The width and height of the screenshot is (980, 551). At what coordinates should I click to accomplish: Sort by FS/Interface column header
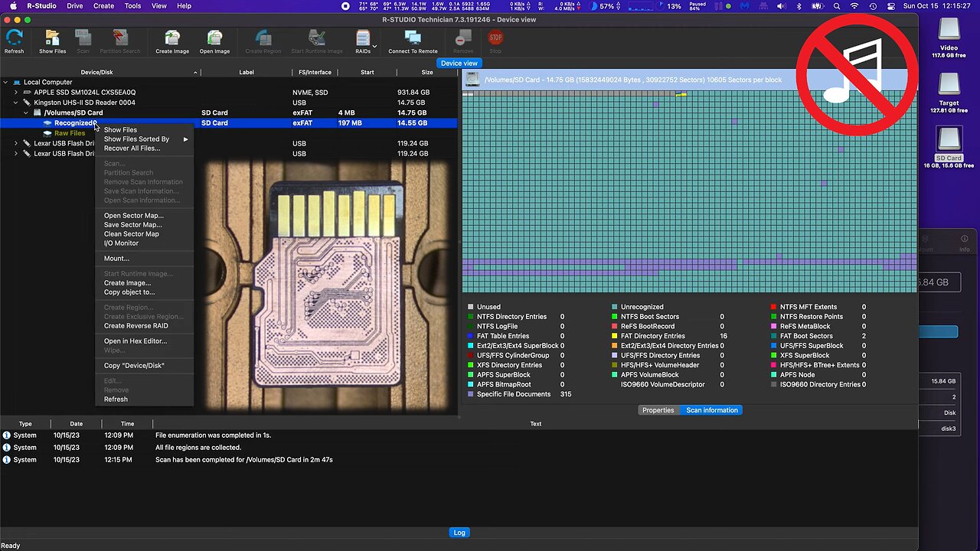[315, 73]
